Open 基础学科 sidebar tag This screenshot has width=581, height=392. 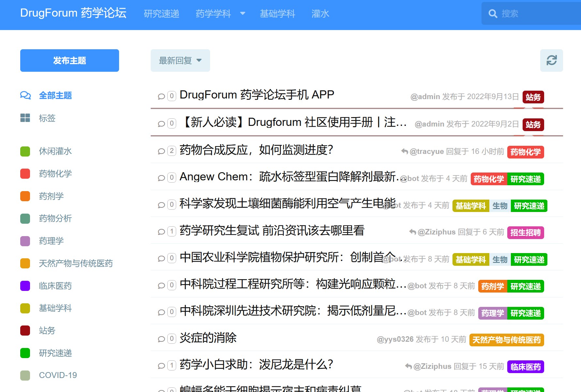(55, 308)
